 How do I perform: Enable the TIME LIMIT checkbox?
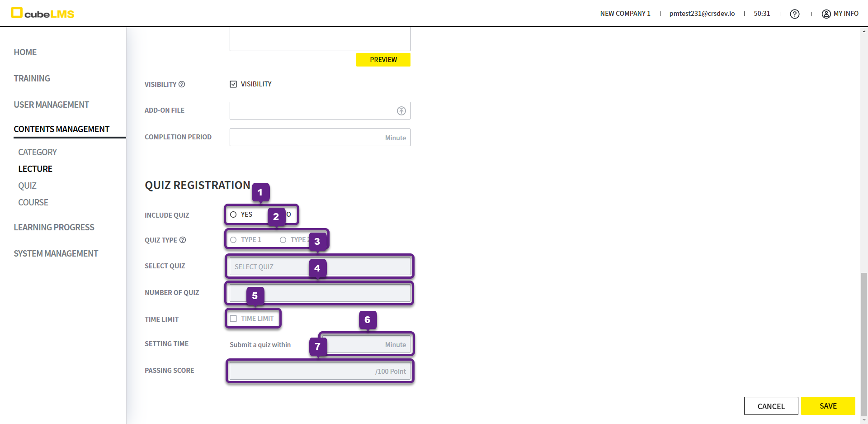click(233, 319)
